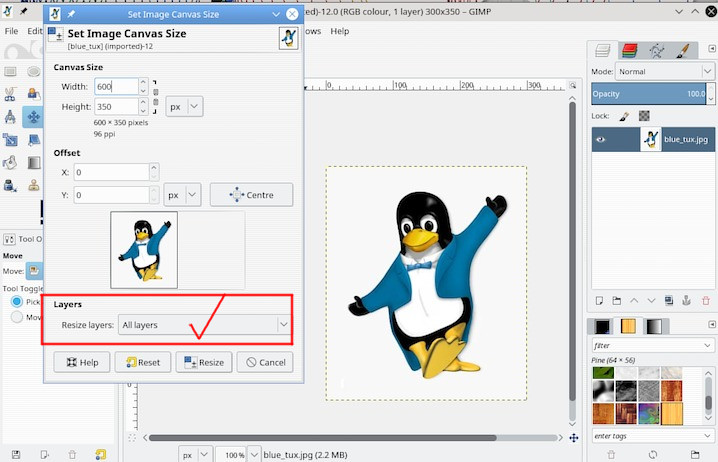Screen dimensions: 718x462
Task: Open the Help menu
Action: (x=340, y=31)
